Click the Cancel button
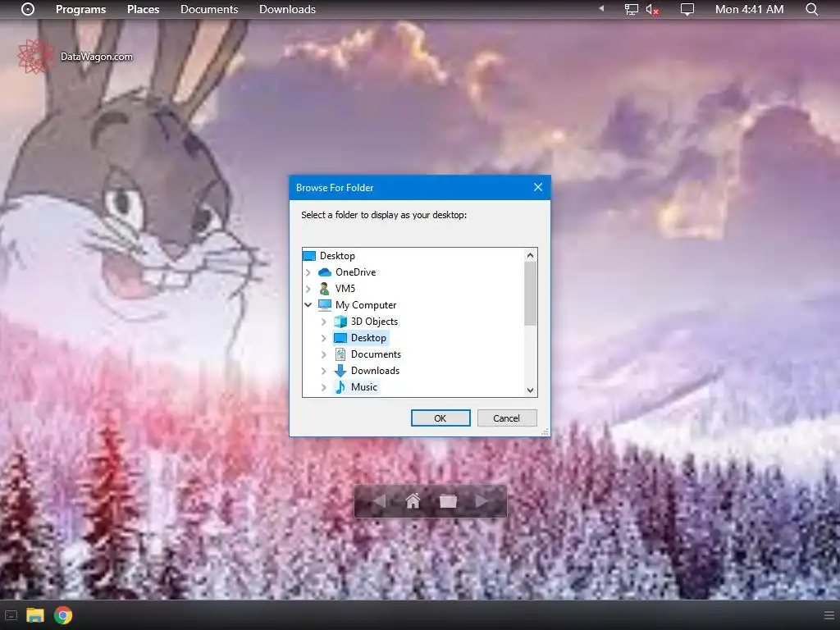The height and width of the screenshot is (630, 840). click(x=506, y=418)
